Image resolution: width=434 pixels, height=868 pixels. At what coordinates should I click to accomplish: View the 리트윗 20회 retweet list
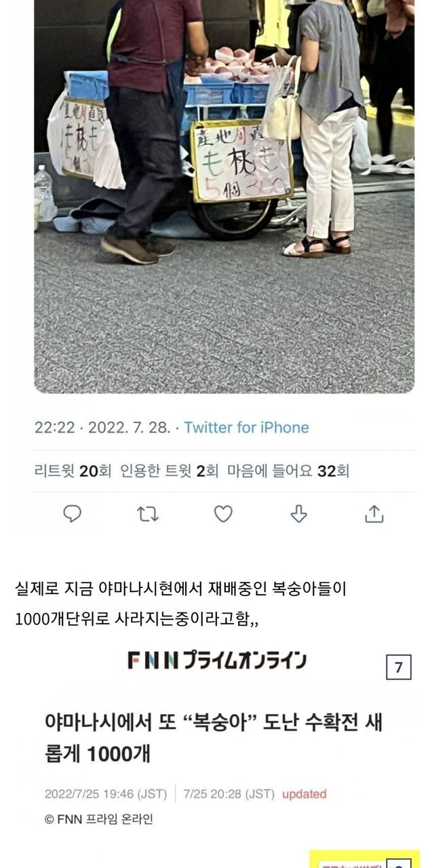pyautogui.click(x=72, y=471)
